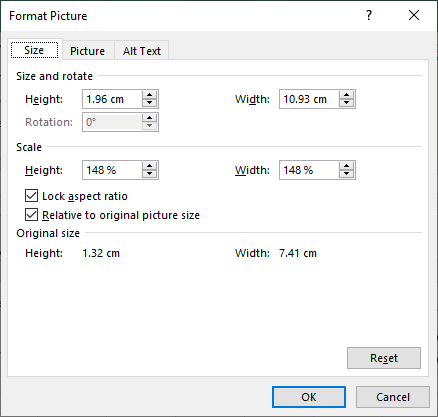This screenshot has width=438, height=417.
Task: Click the Scale Height 148 % field
Action: point(112,170)
